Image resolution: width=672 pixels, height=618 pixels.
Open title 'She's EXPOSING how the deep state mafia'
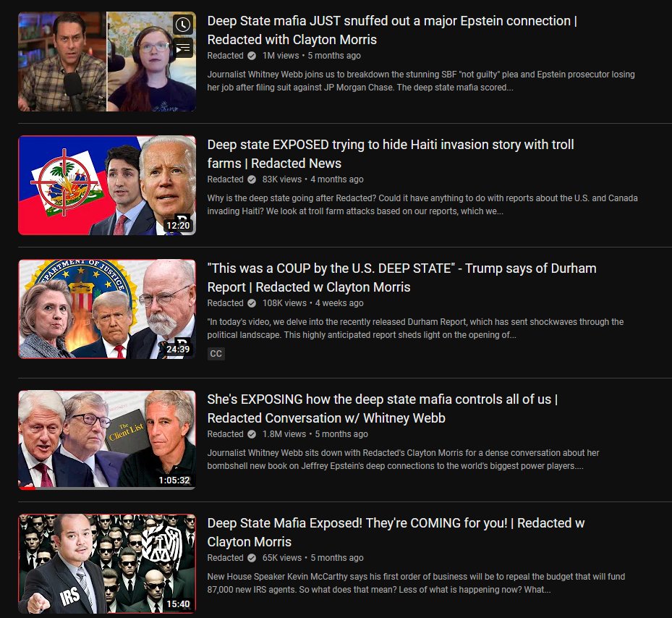382,408
